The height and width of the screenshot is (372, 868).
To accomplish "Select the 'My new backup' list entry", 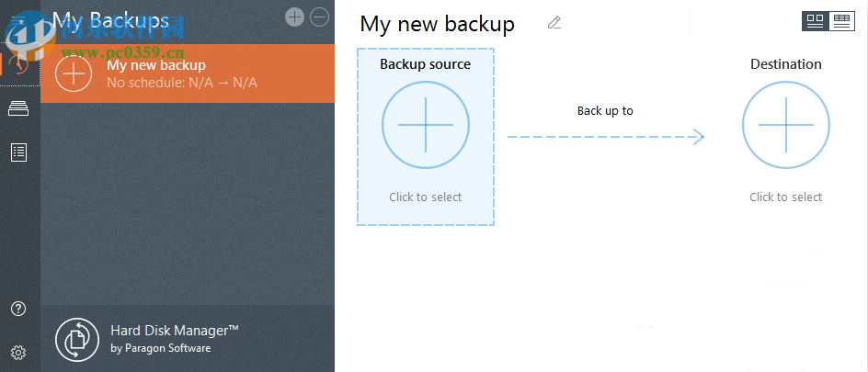I will click(188, 73).
